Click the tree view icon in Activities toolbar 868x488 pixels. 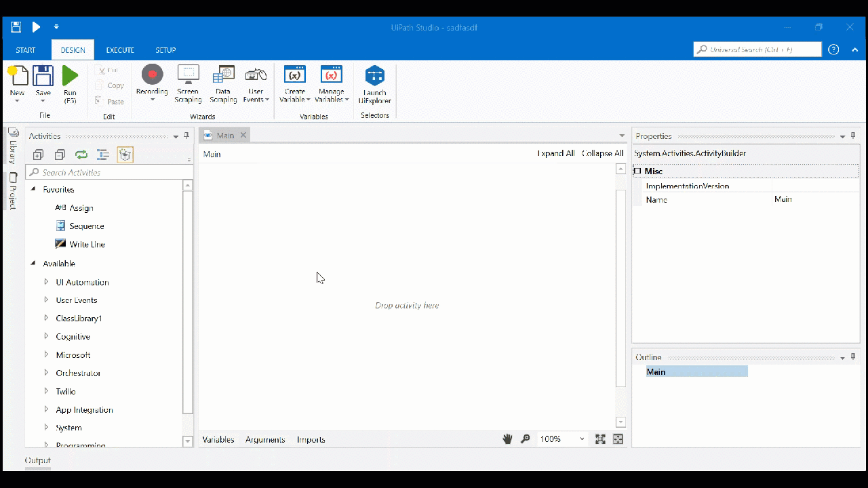coord(103,155)
